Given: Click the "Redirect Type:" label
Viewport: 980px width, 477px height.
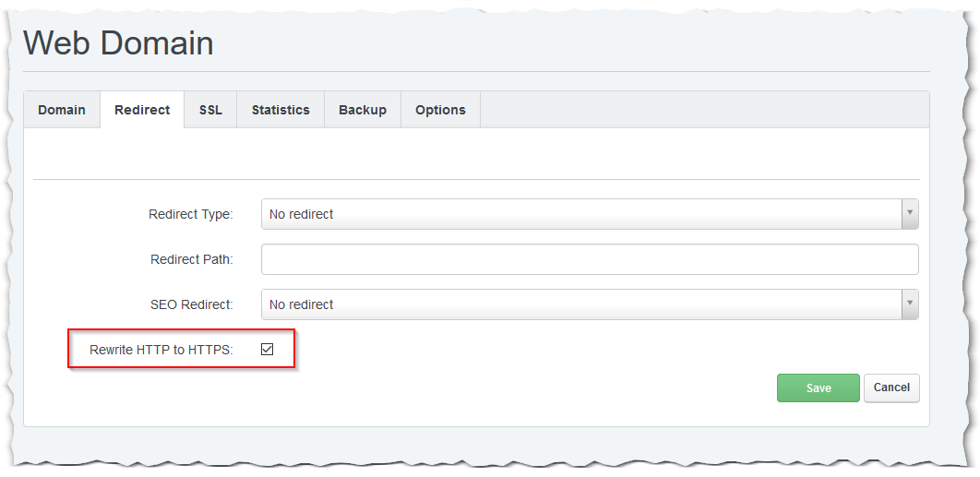Looking at the screenshot, I should pyautogui.click(x=190, y=214).
